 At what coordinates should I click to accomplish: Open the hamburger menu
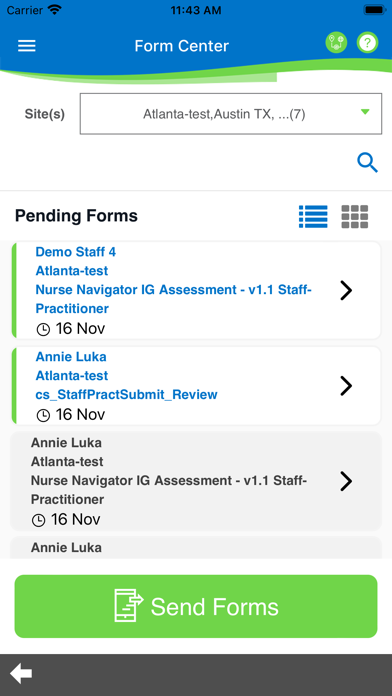pos(27,46)
